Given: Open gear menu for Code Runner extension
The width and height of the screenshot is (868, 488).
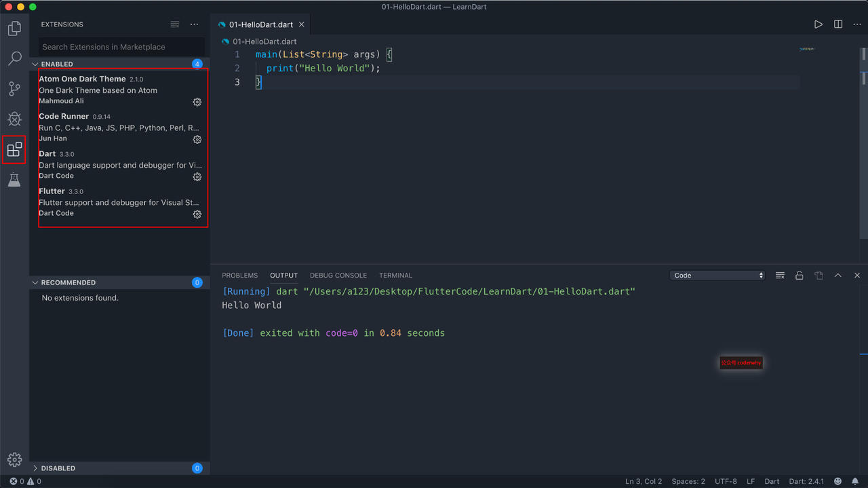Looking at the screenshot, I should click(197, 139).
